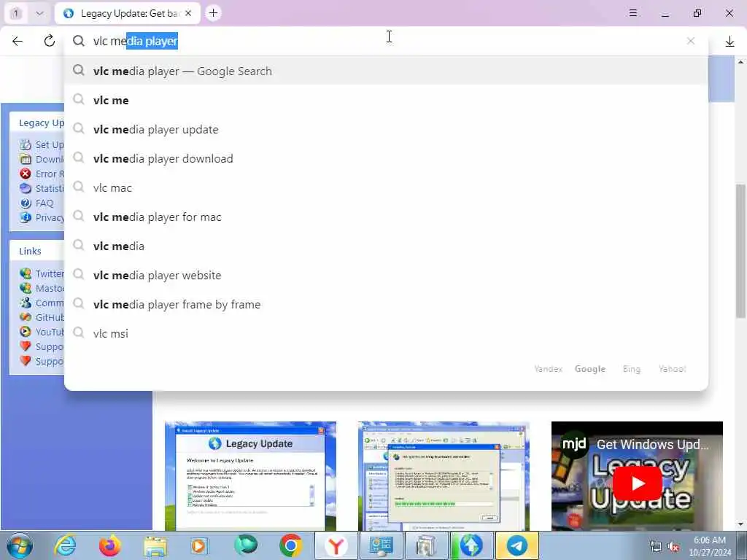The height and width of the screenshot is (560, 747).
Task: Open the FAQ link in the sidebar
Action: 44,203
